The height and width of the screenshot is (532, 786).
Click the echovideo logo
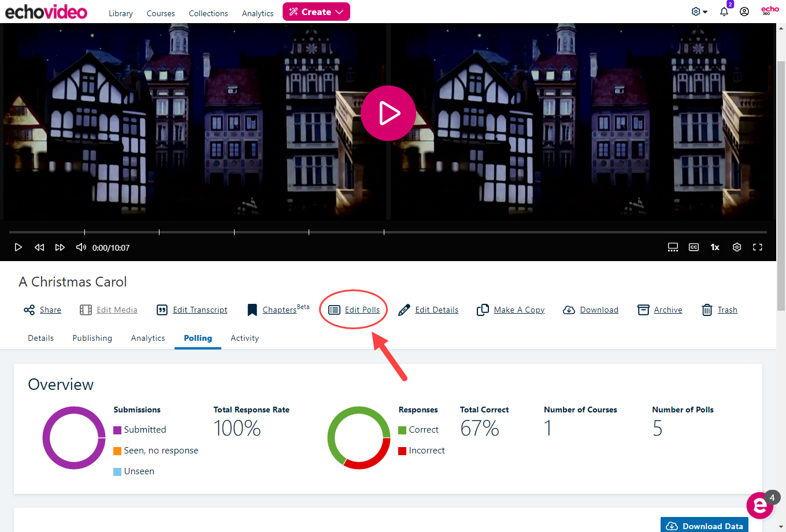[46, 12]
